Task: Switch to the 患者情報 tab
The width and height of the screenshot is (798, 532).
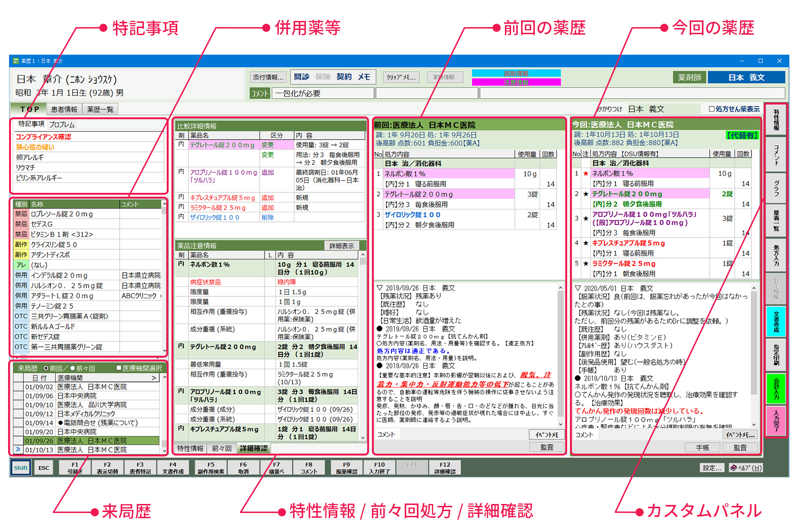Action: pyautogui.click(x=64, y=109)
